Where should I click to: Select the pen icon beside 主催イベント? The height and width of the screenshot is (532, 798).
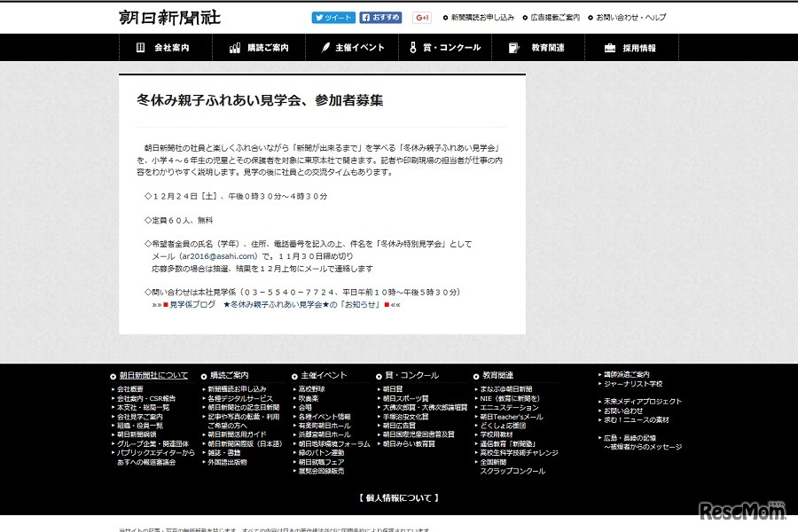point(325,48)
